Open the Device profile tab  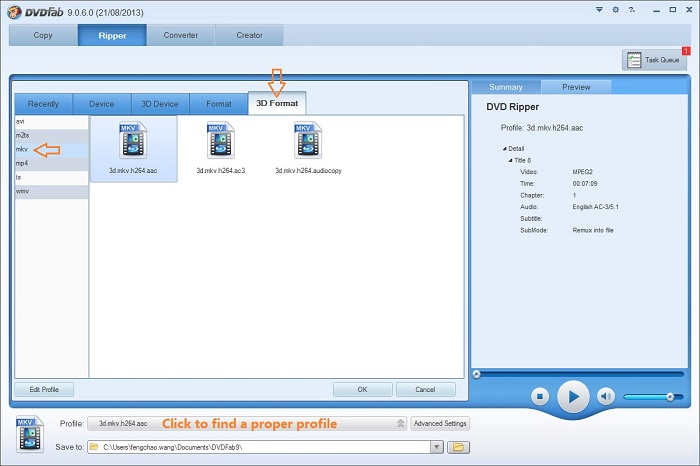click(102, 104)
